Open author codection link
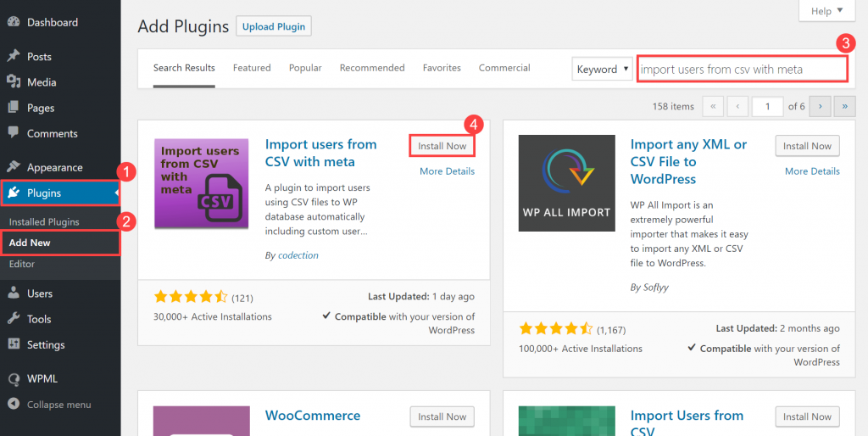The image size is (868, 436). [298, 255]
